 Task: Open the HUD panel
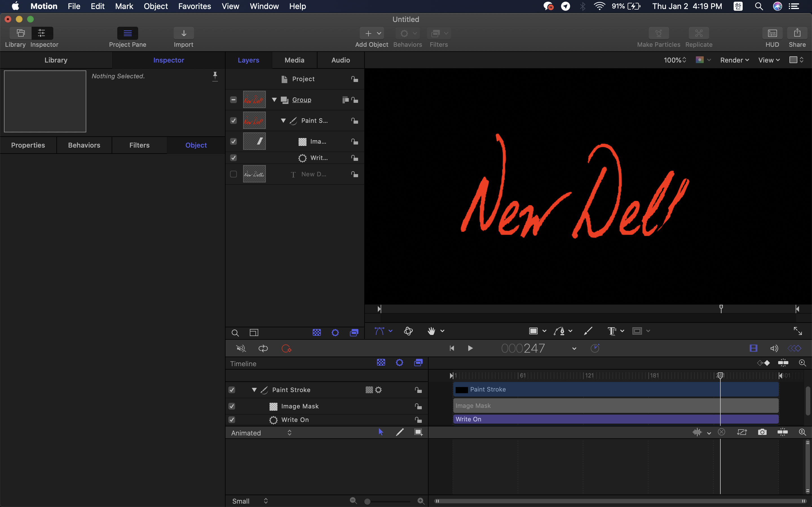click(x=772, y=33)
